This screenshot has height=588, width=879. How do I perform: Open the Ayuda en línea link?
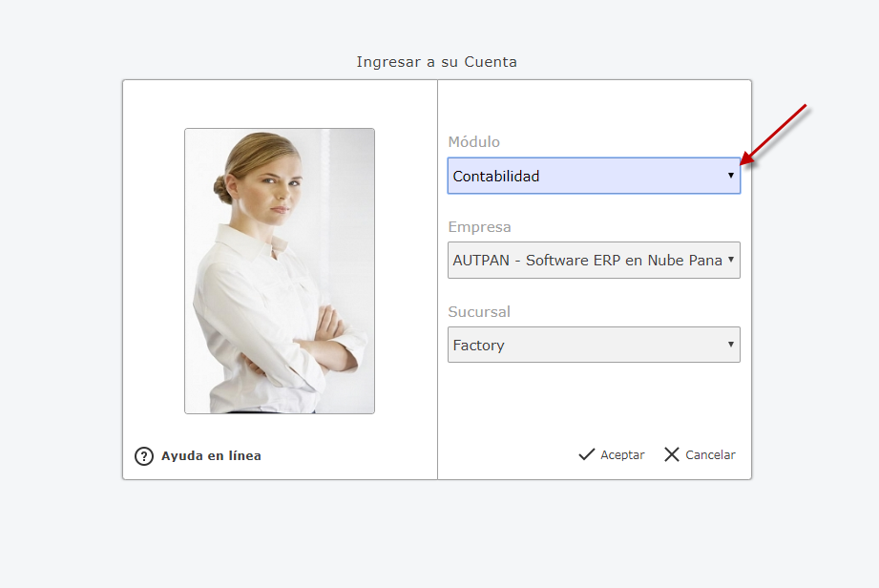point(211,456)
